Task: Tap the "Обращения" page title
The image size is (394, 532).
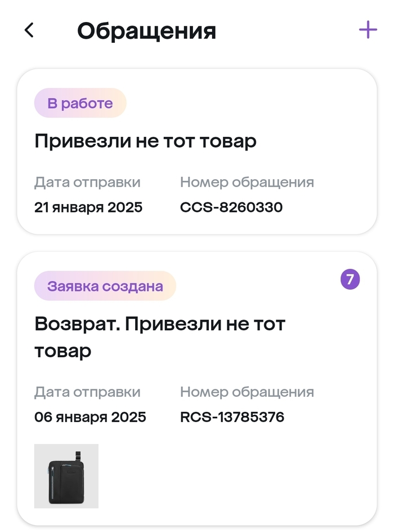Action: coord(146,31)
